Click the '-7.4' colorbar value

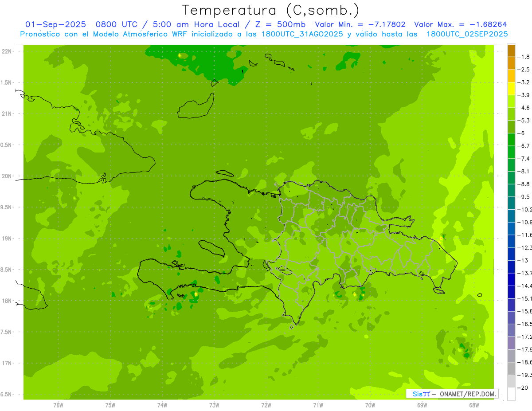pos(524,159)
